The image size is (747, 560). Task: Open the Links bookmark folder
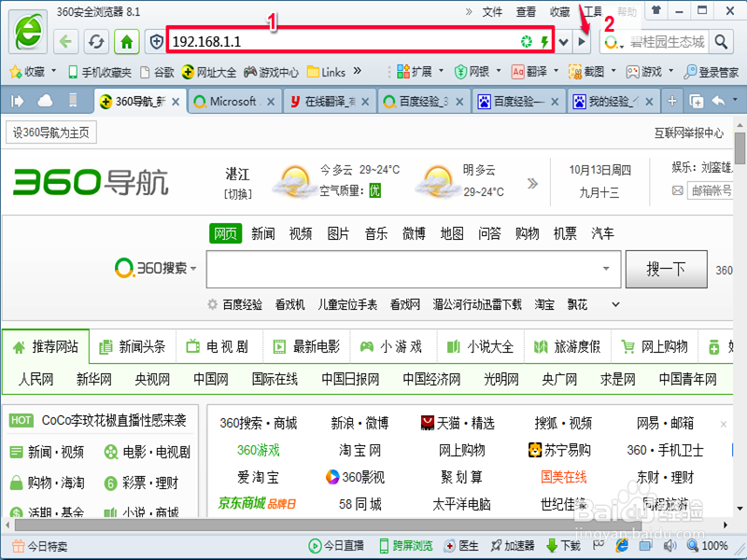coord(326,72)
